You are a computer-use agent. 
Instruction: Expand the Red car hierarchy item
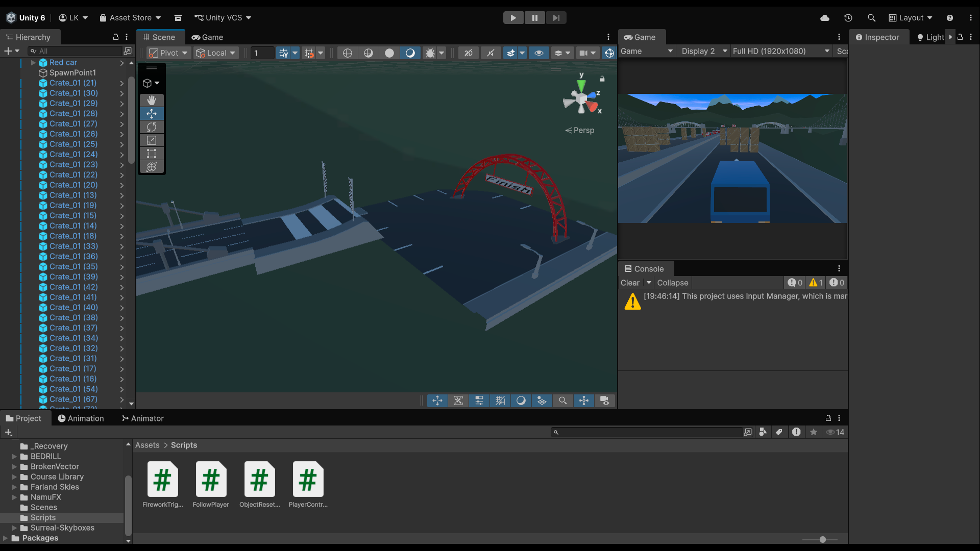point(33,63)
